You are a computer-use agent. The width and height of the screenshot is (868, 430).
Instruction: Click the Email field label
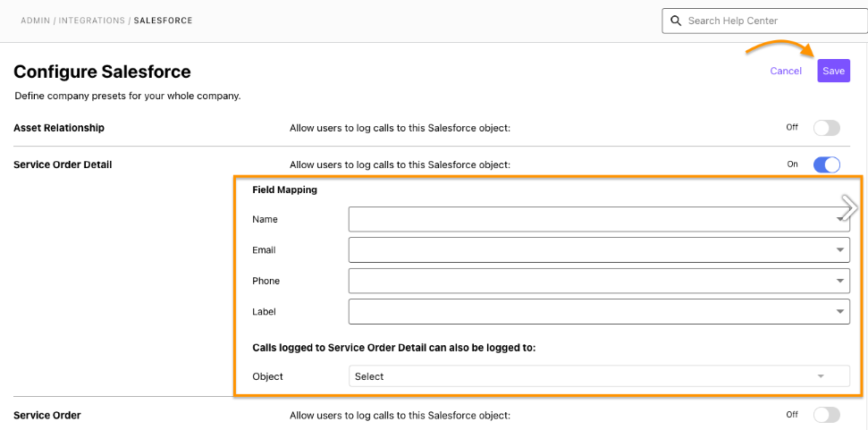(264, 250)
